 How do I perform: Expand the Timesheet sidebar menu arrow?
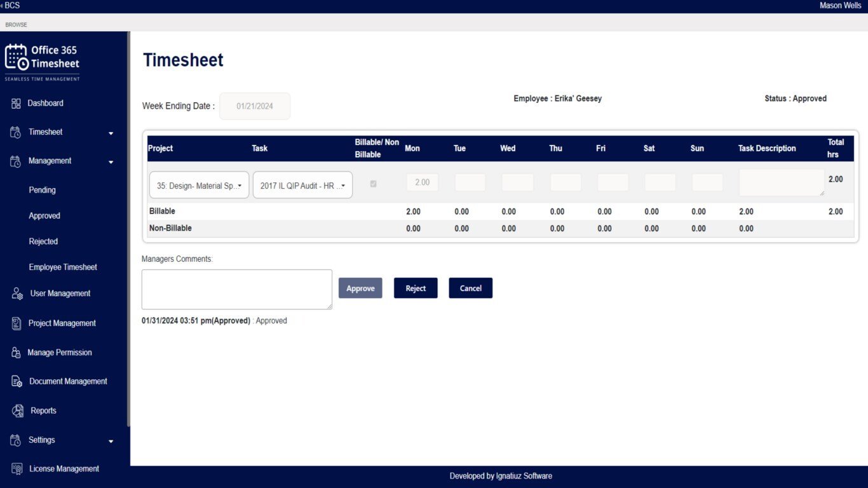(x=111, y=133)
